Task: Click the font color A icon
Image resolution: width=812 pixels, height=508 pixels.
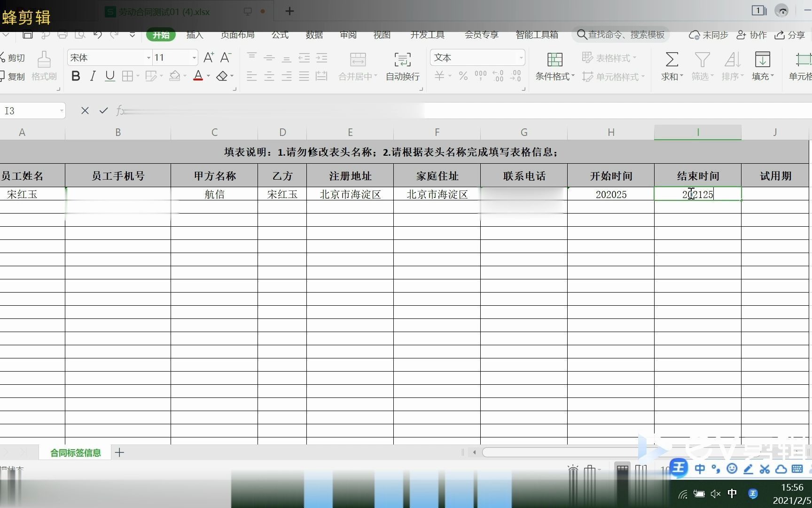Action: point(198,76)
